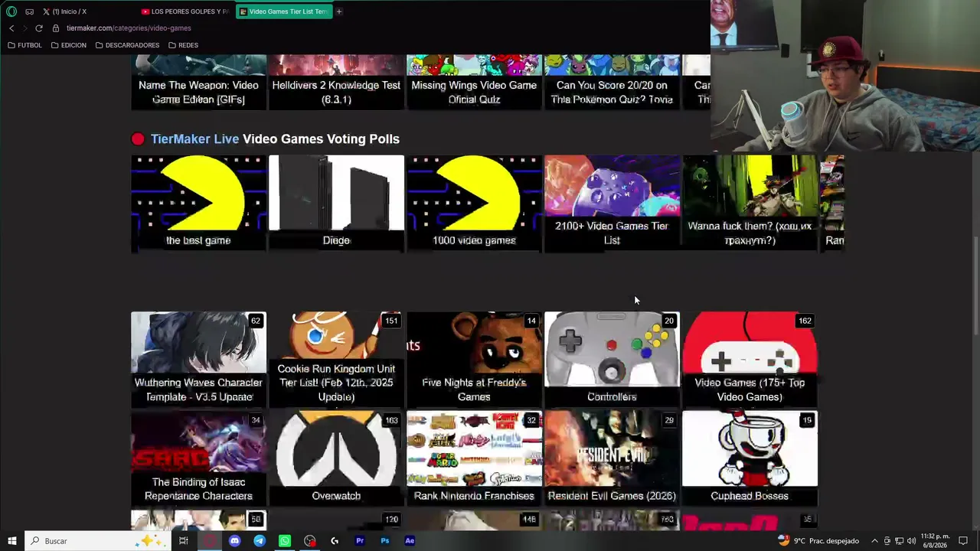This screenshot has width=980, height=551.
Task: Click the padlock site security icon
Action: click(x=56, y=28)
